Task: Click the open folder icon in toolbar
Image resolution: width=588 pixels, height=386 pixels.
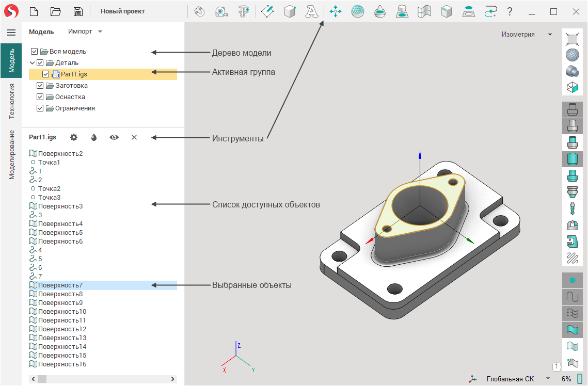Action: pos(55,11)
